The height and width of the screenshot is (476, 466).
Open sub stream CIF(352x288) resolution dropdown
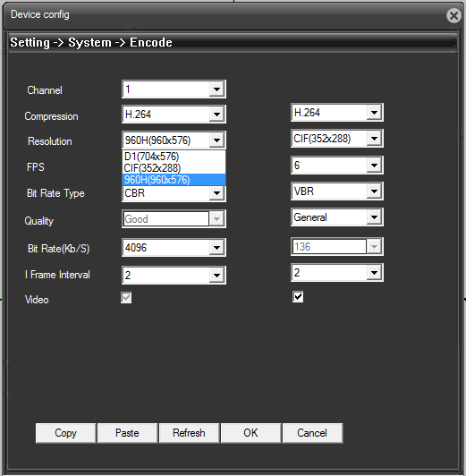(x=337, y=139)
